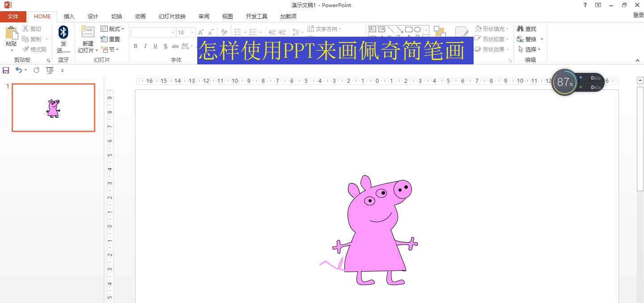This screenshot has height=303, width=644.
Task: Switch to the Review (审阅) tab
Action: [x=204, y=17]
